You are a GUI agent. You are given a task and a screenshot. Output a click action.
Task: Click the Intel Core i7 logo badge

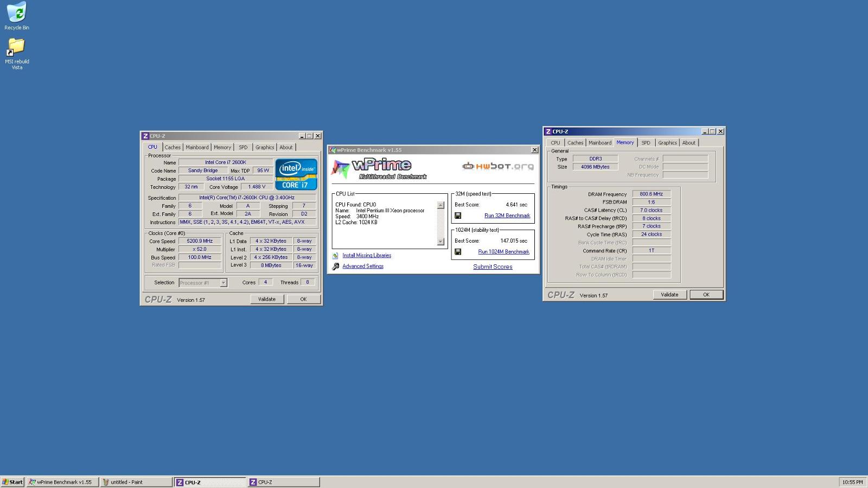(x=296, y=174)
